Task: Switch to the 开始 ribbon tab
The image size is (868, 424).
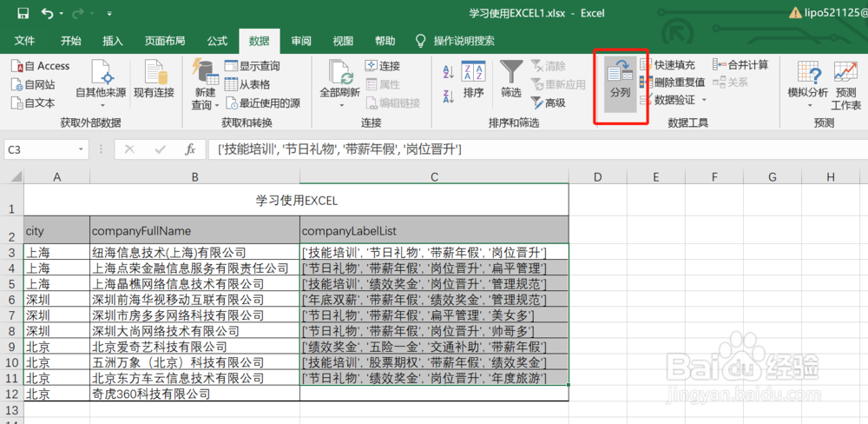Action: click(x=71, y=41)
